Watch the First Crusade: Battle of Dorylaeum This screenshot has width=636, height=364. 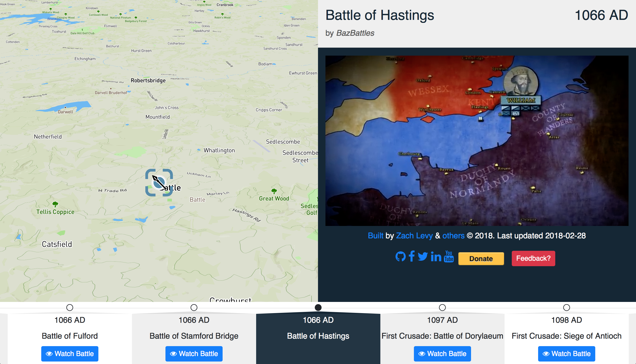[x=442, y=354]
